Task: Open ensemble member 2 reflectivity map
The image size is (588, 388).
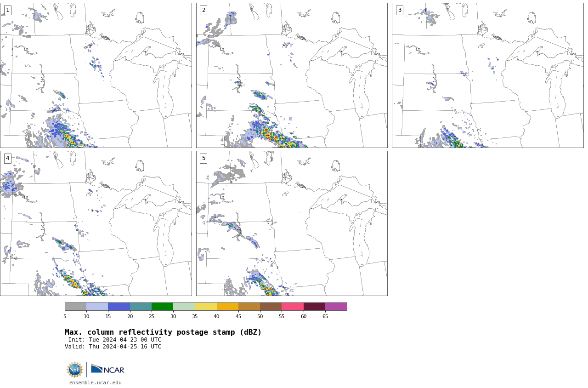Action: [292, 75]
